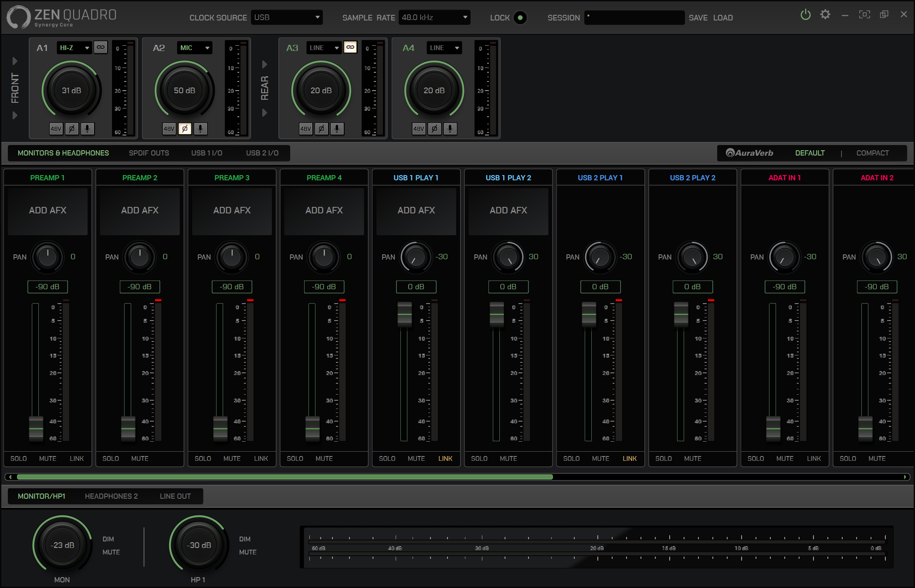The height and width of the screenshot is (588, 915).
Task: Click horizontal mixer scrollbar
Action: click(285, 477)
